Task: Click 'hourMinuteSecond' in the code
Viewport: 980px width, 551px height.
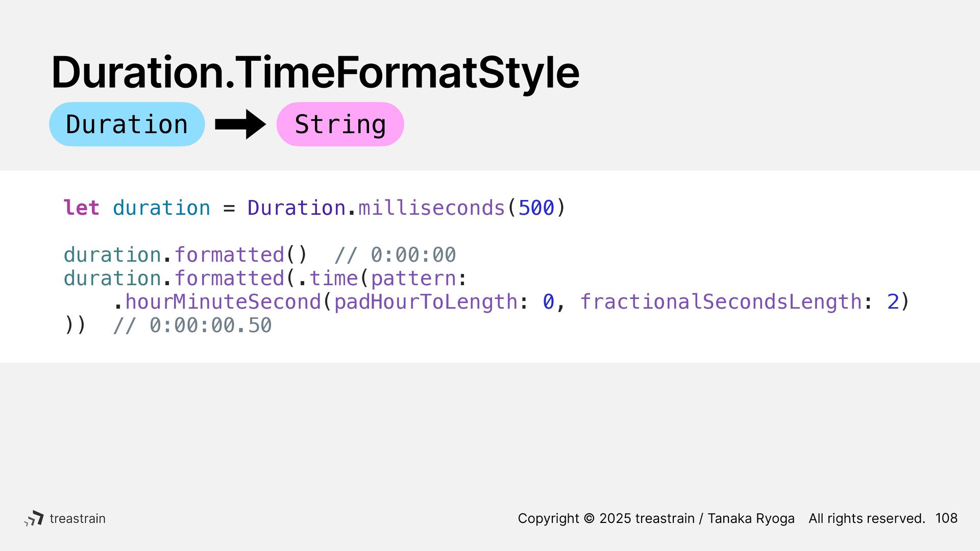Action: [223, 302]
